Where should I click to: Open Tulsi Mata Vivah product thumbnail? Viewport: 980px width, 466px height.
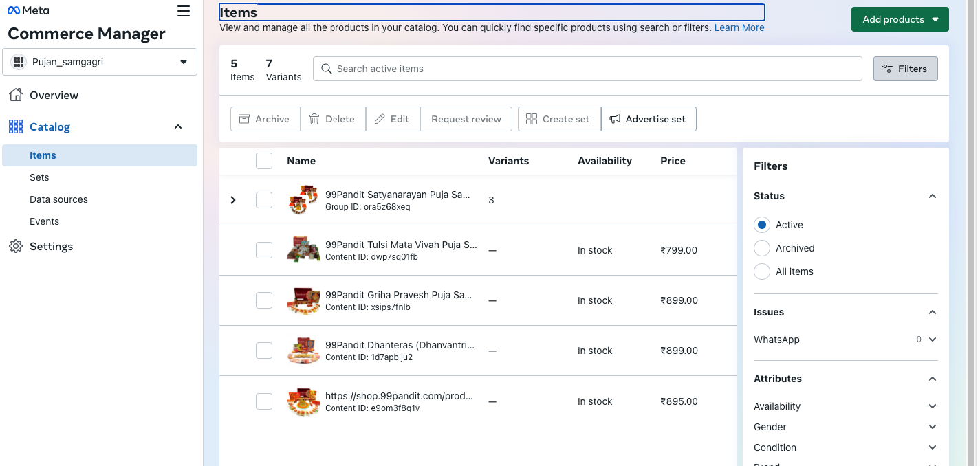(303, 250)
